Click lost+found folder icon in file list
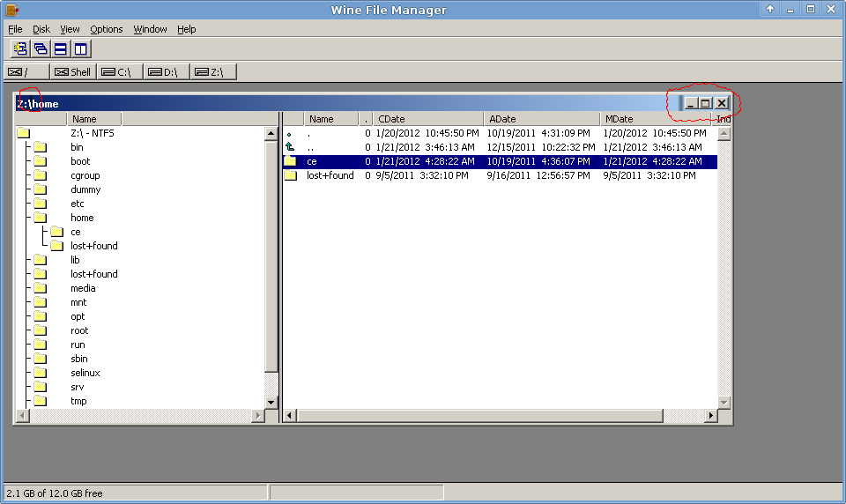This screenshot has width=846, height=504. pos(290,175)
